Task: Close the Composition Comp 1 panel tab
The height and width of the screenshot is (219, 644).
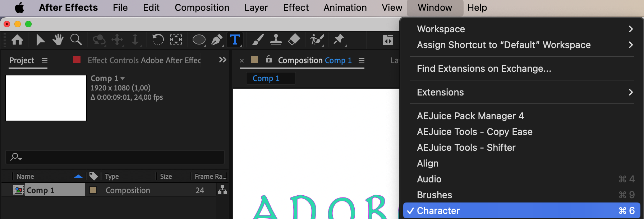Action: pyautogui.click(x=242, y=61)
